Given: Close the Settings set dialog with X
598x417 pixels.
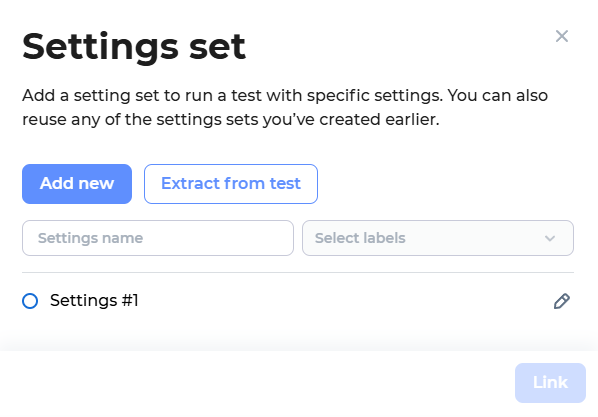Looking at the screenshot, I should 562,36.
